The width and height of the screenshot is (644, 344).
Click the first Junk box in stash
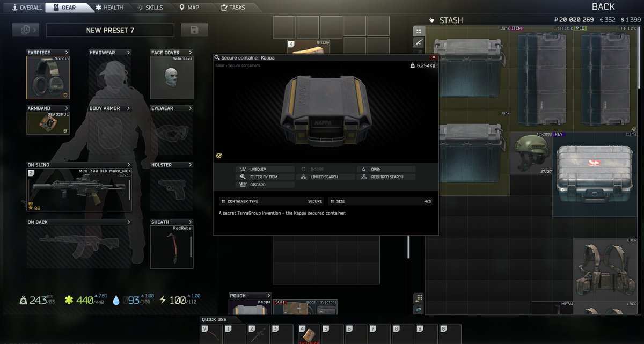click(x=468, y=67)
